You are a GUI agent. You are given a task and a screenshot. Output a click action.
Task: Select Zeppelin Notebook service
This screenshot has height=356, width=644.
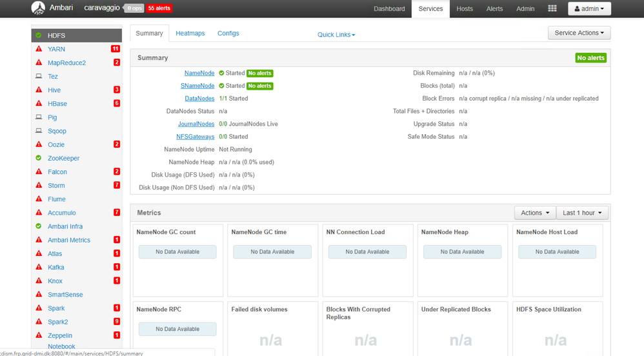61,341
